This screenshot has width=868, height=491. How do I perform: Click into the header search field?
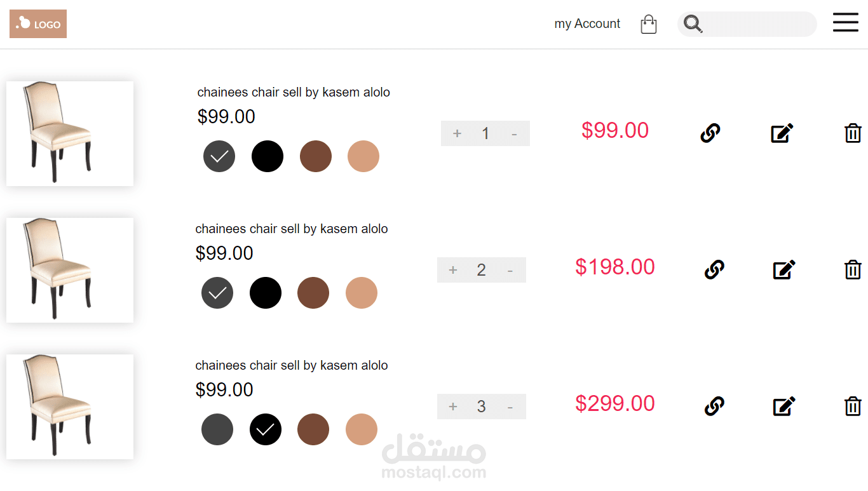(759, 24)
